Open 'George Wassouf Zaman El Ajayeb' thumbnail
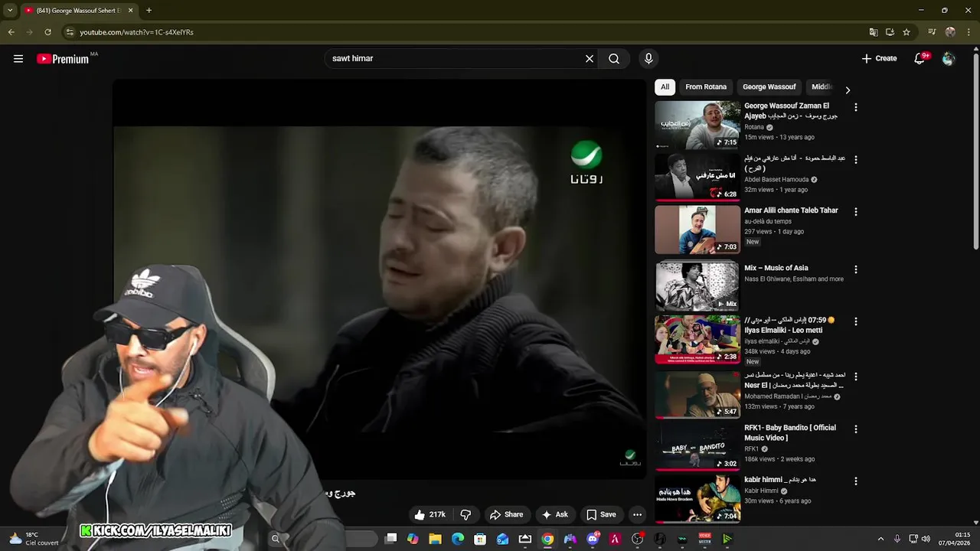The width and height of the screenshot is (980, 551). point(697,125)
